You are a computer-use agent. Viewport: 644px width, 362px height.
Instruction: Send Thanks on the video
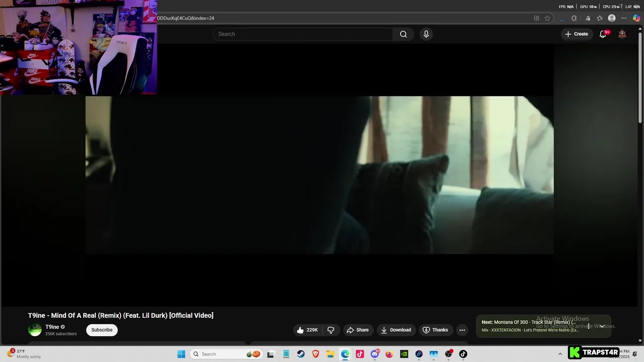(435, 330)
